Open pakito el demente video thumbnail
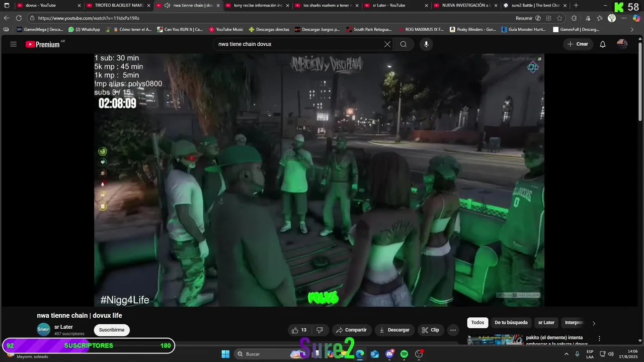This screenshot has height=362, width=644. [x=496, y=340]
